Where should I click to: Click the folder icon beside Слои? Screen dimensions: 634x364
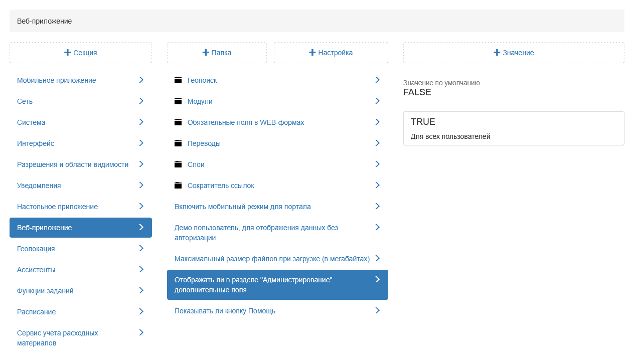tap(178, 164)
